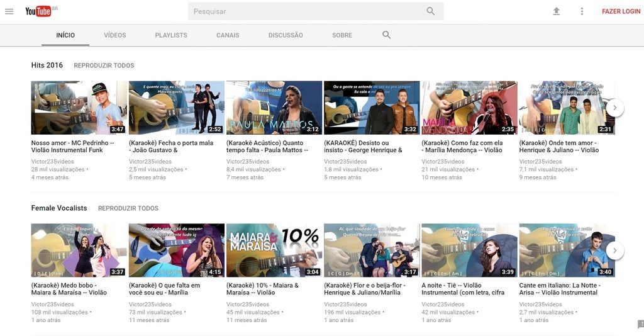
Task: Focus the Pesquisar search field
Action: 305,11
